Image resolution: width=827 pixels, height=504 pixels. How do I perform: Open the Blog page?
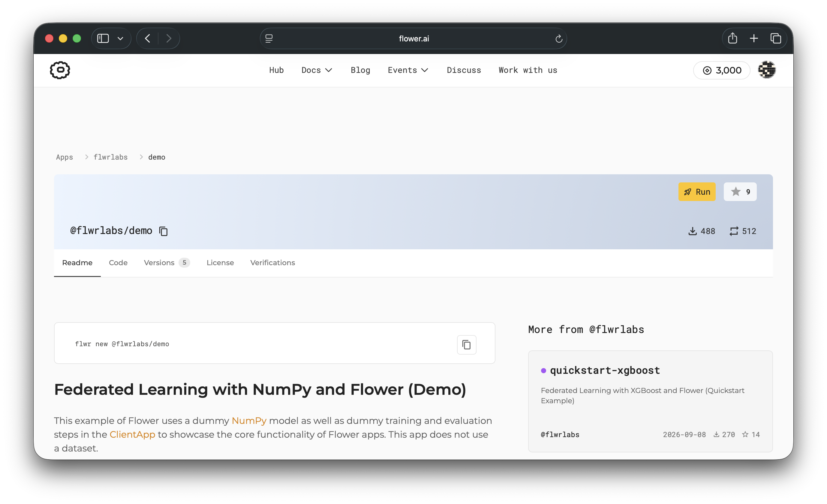click(360, 70)
